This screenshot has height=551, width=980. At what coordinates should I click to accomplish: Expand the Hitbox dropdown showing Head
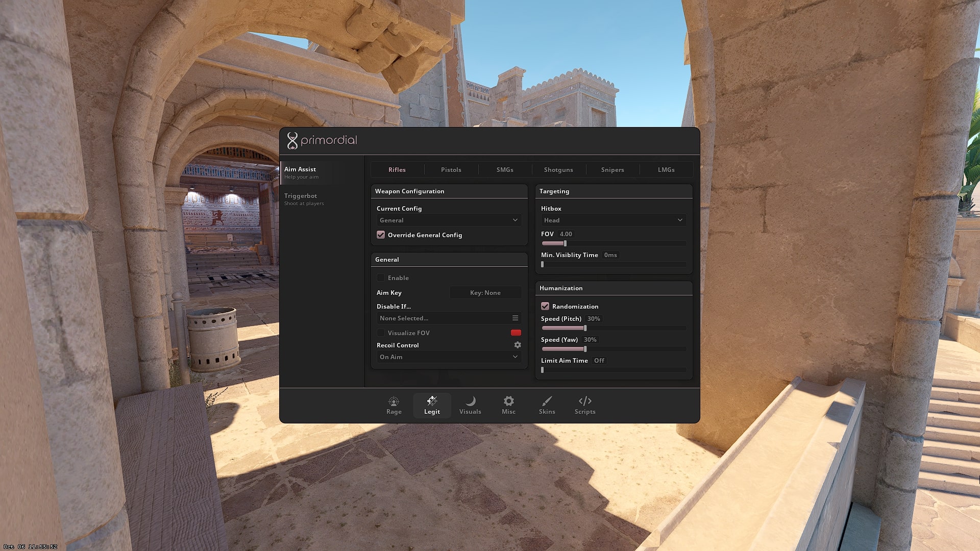(612, 220)
